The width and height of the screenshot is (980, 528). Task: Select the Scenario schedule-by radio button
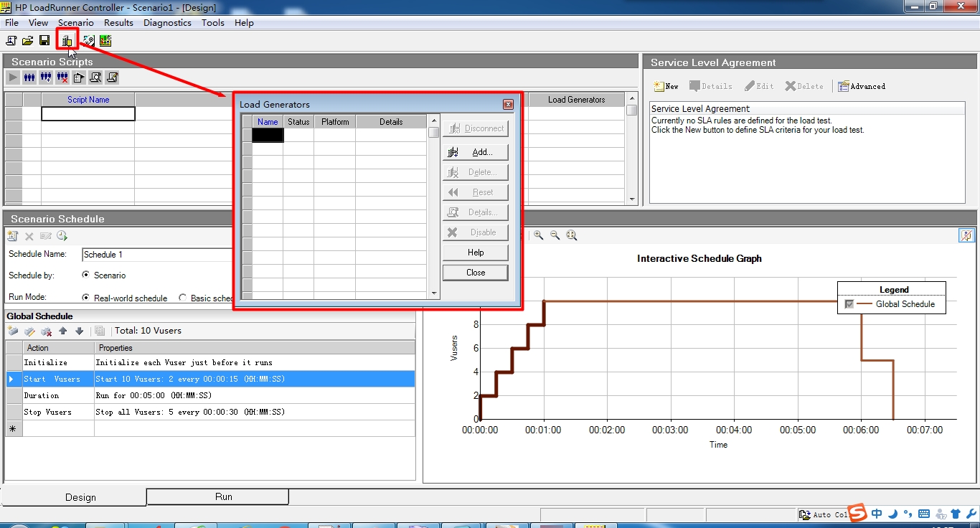click(86, 275)
